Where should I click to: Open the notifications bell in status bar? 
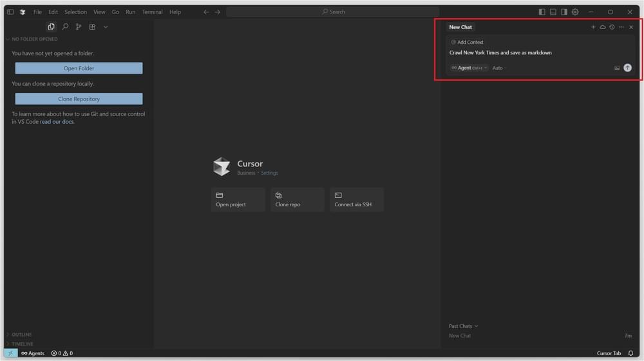point(630,353)
